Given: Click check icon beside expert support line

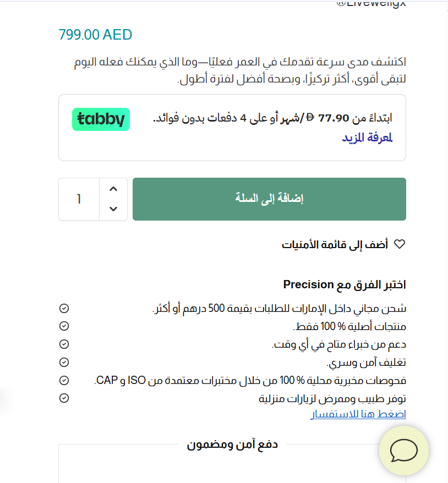Looking at the screenshot, I should [x=64, y=344].
